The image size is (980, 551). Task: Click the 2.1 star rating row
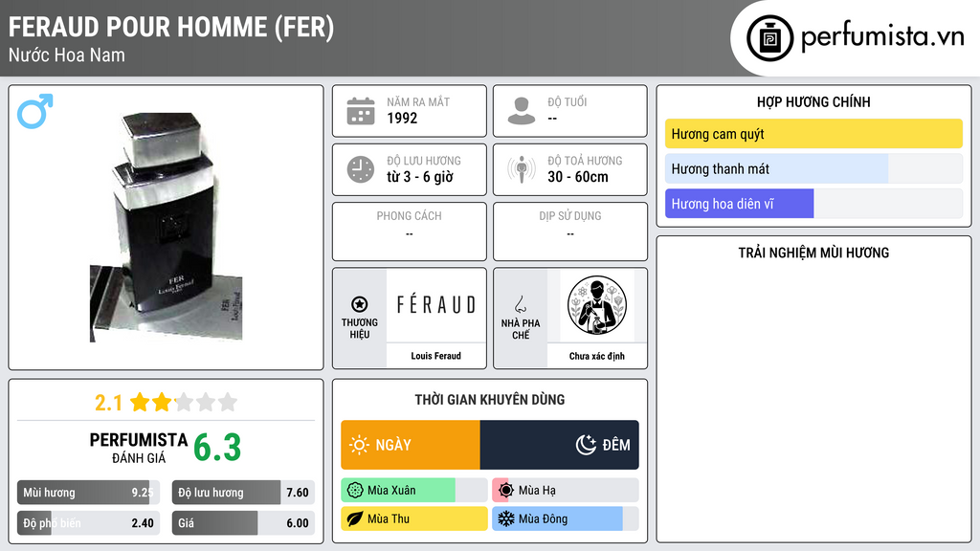(166, 402)
